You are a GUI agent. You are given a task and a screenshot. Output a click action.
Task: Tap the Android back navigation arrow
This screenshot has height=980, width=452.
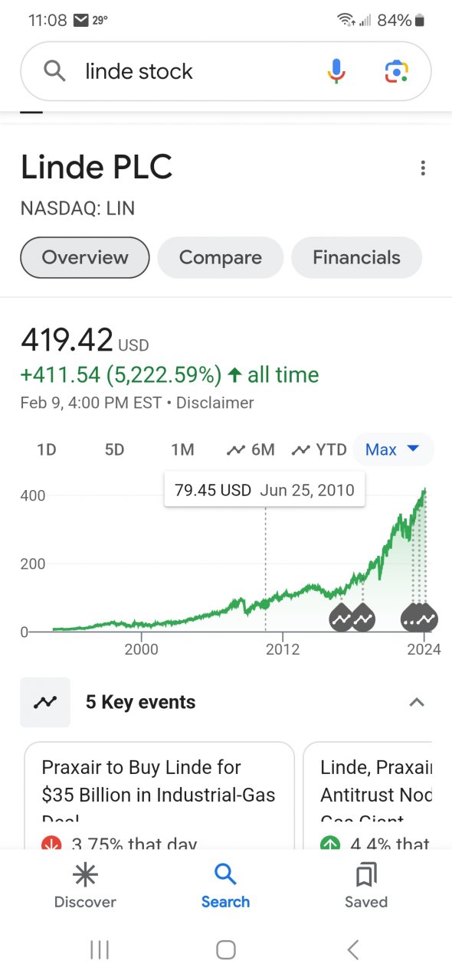coord(353,950)
